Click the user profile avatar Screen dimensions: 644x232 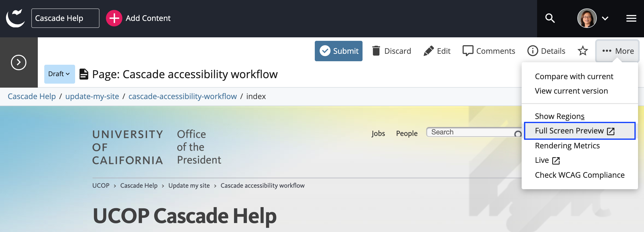click(587, 18)
